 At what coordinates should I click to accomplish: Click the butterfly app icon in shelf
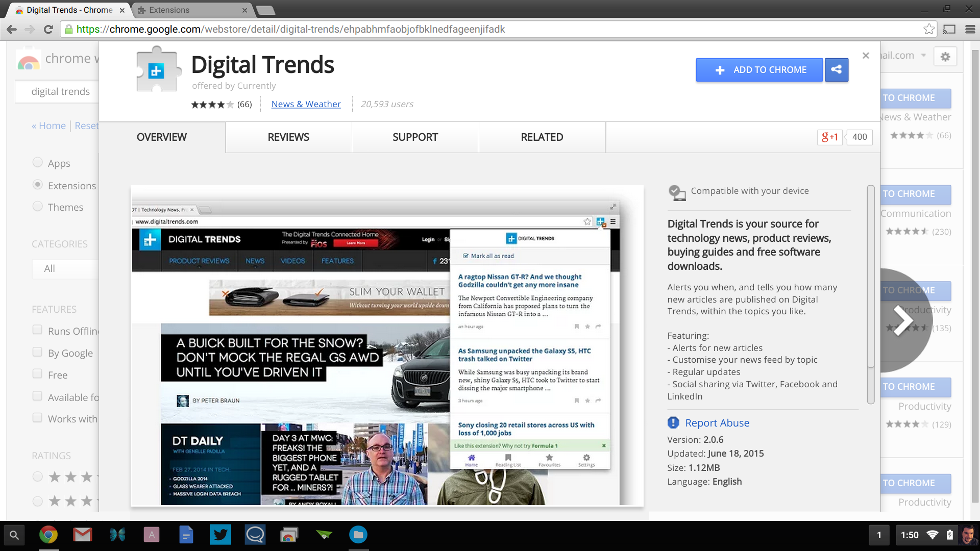coord(117,535)
